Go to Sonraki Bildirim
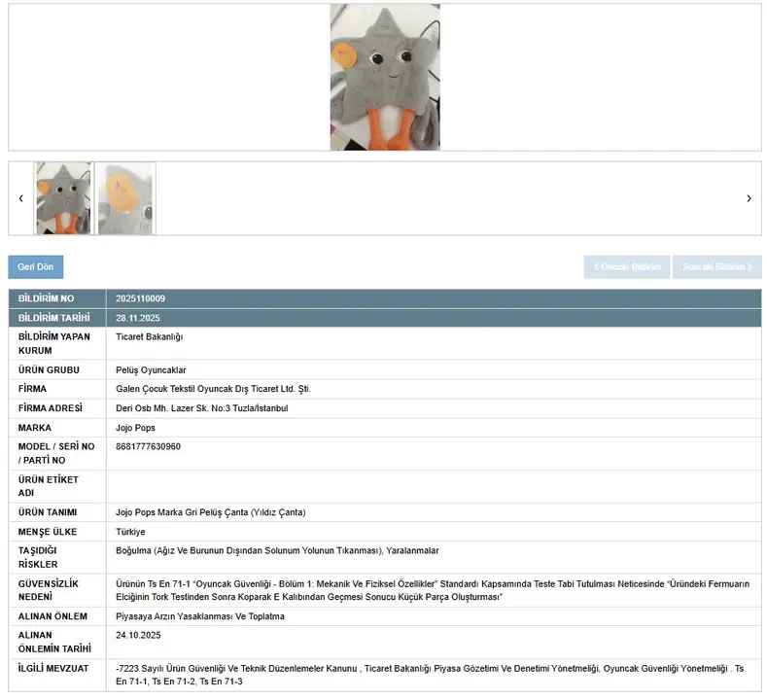The height and width of the screenshot is (700, 767). tap(716, 267)
